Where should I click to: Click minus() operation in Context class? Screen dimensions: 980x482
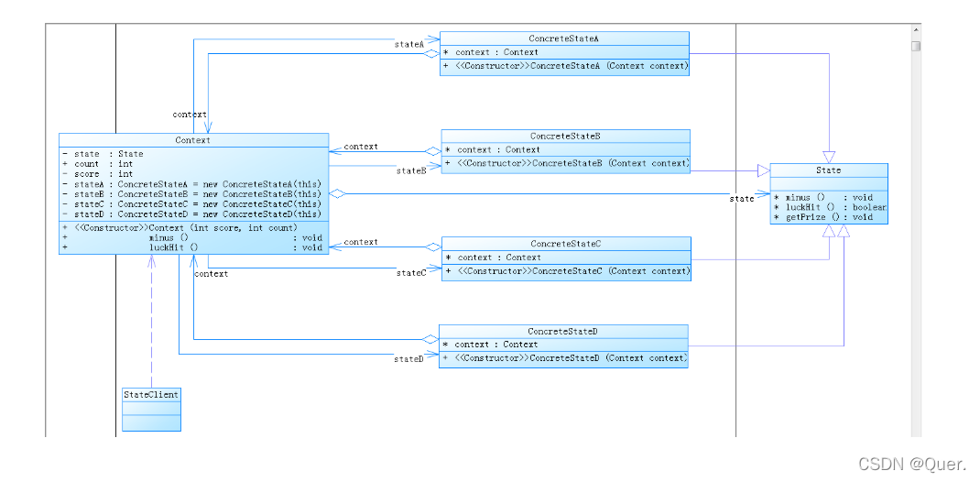pos(192,237)
